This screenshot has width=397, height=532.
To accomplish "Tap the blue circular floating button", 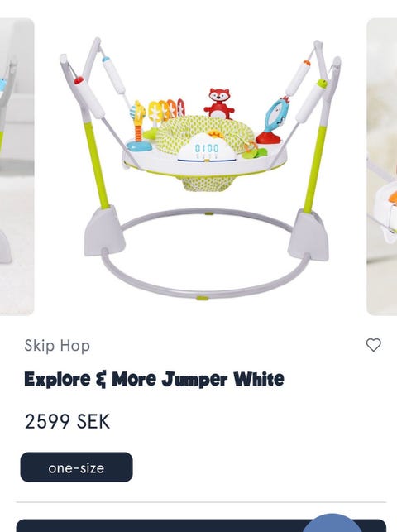I will (x=332, y=523).
